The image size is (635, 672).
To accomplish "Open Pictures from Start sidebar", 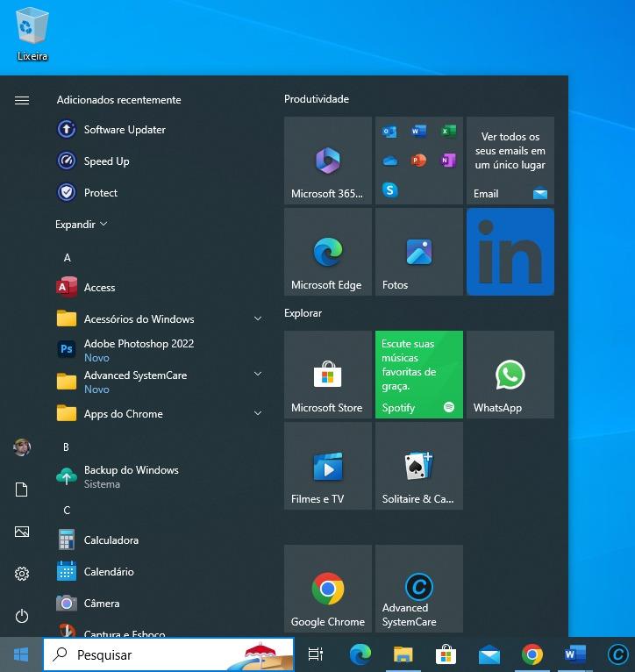I will click(x=22, y=532).
